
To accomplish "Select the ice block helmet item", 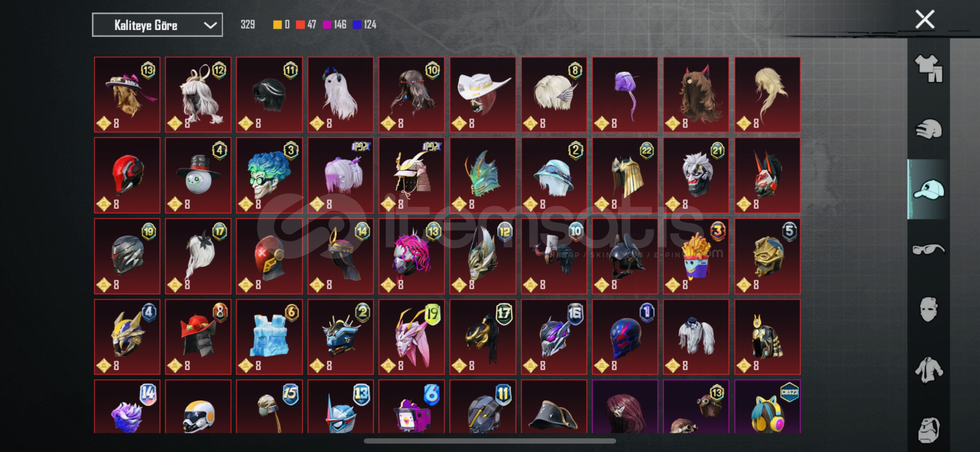I will click(269, 337).
